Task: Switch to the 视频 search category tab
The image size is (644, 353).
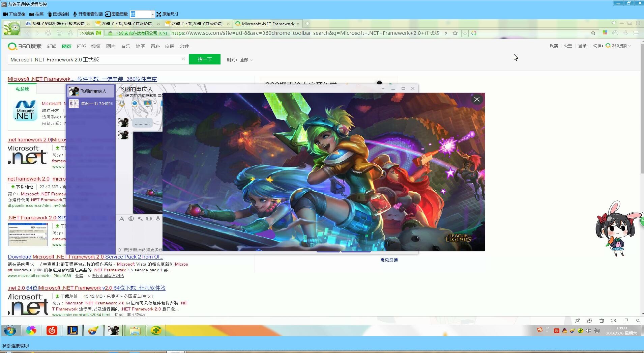Action: tap(96, 46)
